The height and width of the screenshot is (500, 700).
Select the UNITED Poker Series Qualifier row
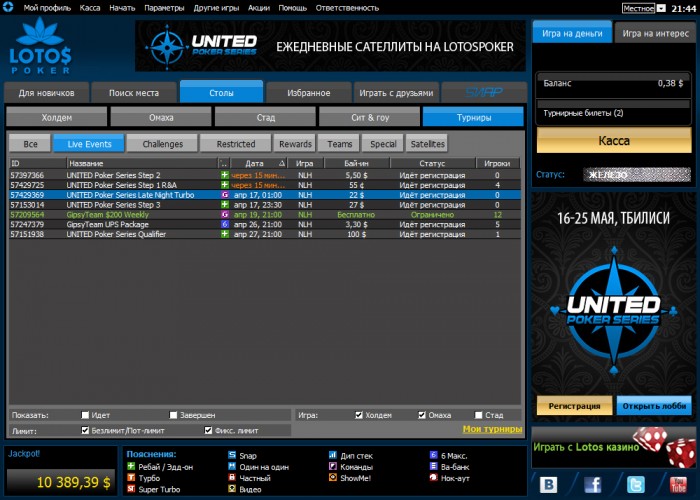265,234
